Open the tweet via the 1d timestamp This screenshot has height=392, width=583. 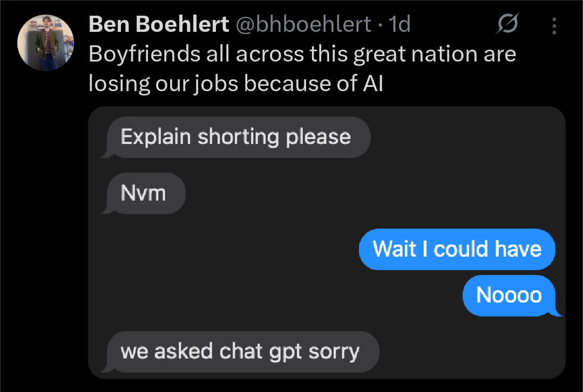400,24
